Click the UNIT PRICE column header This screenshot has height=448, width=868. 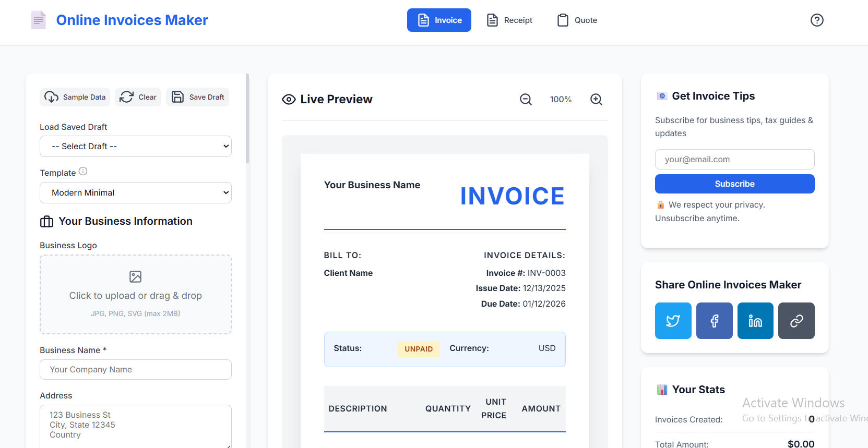click(x=494, y=408)
